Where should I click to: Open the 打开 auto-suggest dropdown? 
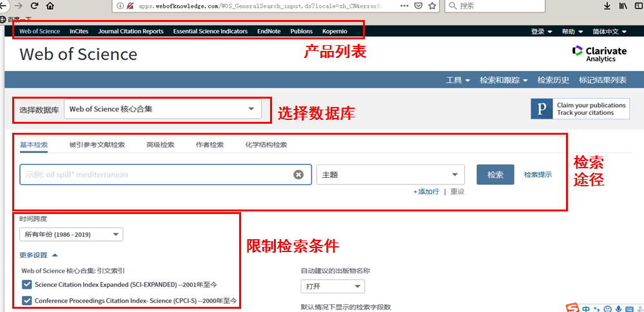(x=333, y=286)
